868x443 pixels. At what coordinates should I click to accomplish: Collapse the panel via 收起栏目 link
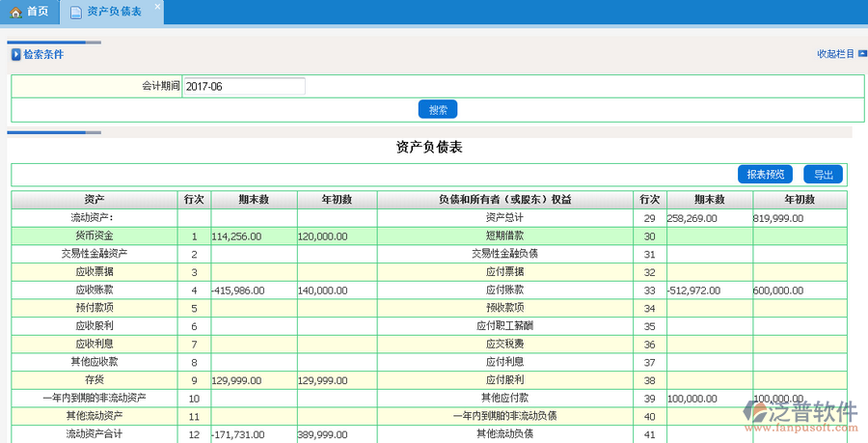click(834, 54)
